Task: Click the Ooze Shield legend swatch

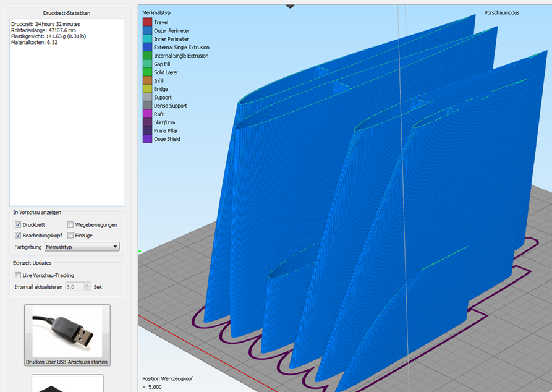Action: pyautogui.click(x=147, y=139)
